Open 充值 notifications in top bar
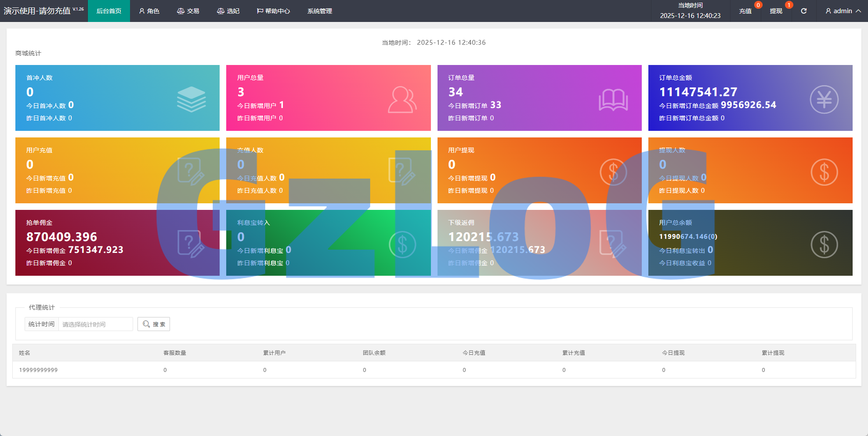 pyautogui.click(x=745, y=11)
